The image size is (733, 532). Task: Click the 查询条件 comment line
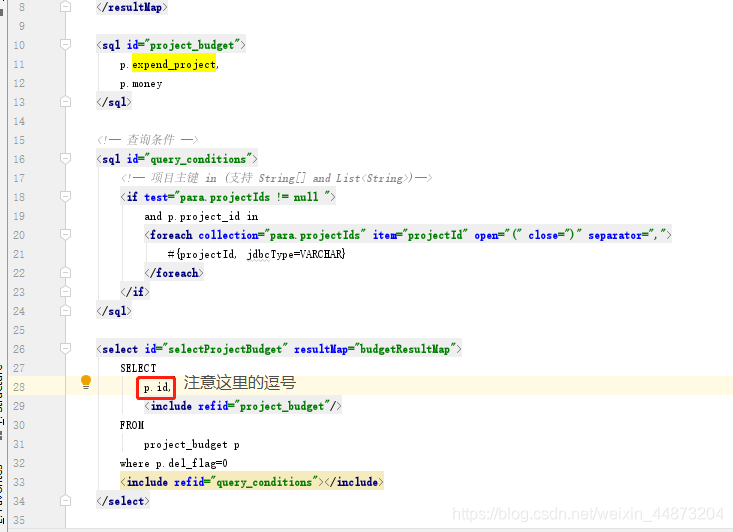148,140
